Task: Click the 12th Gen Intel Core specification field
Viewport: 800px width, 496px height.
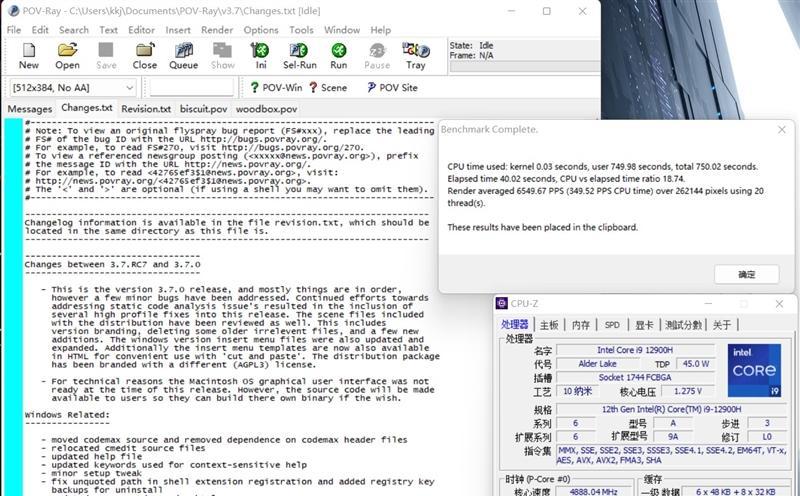Action: [671, 409]
